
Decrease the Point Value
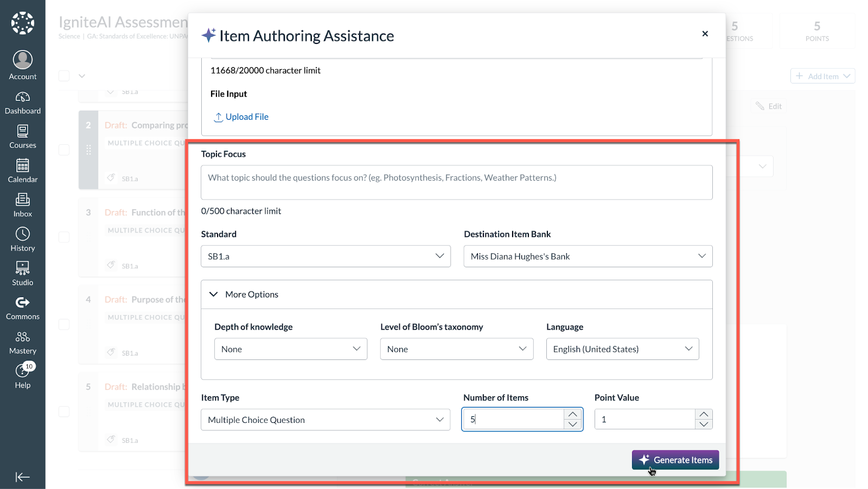tap(704, 424)
